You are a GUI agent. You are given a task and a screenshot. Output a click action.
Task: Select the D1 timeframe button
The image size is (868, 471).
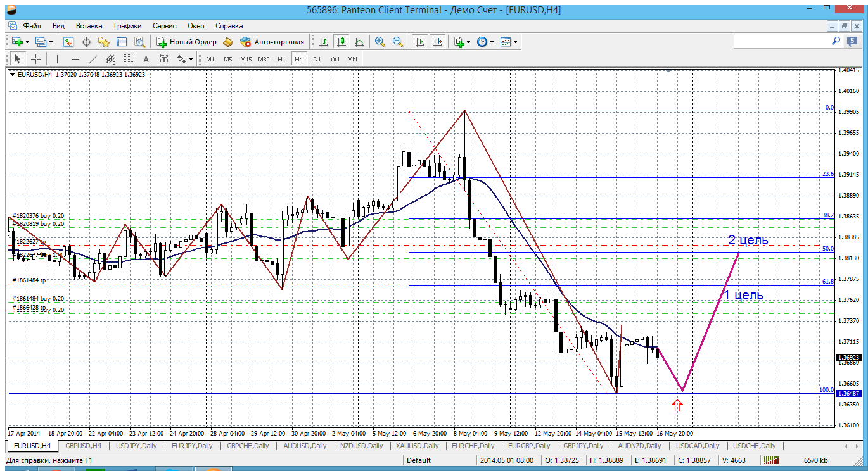click(x=317, y=59)
